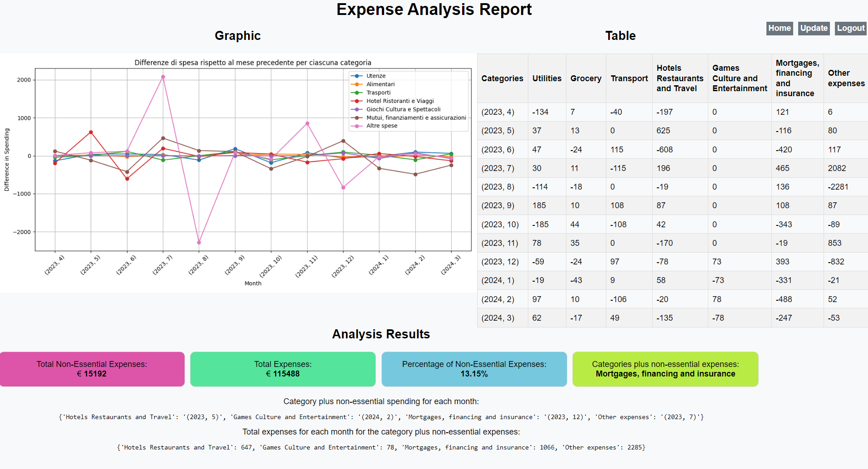Click the Update button
868x469 pixels.
[x=814, y=28]
